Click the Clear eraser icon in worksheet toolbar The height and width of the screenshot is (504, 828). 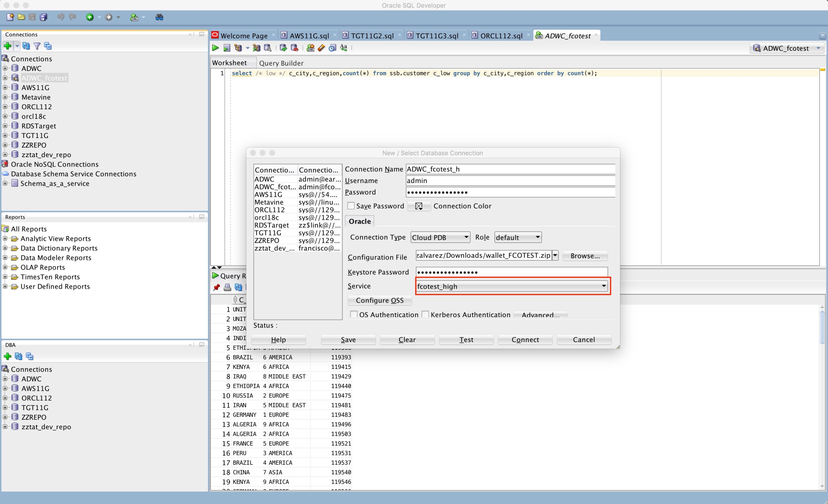tap(321, 48)
